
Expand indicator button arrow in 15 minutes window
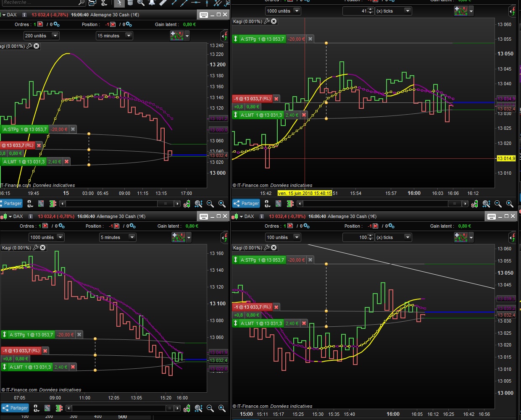(187, 36)
